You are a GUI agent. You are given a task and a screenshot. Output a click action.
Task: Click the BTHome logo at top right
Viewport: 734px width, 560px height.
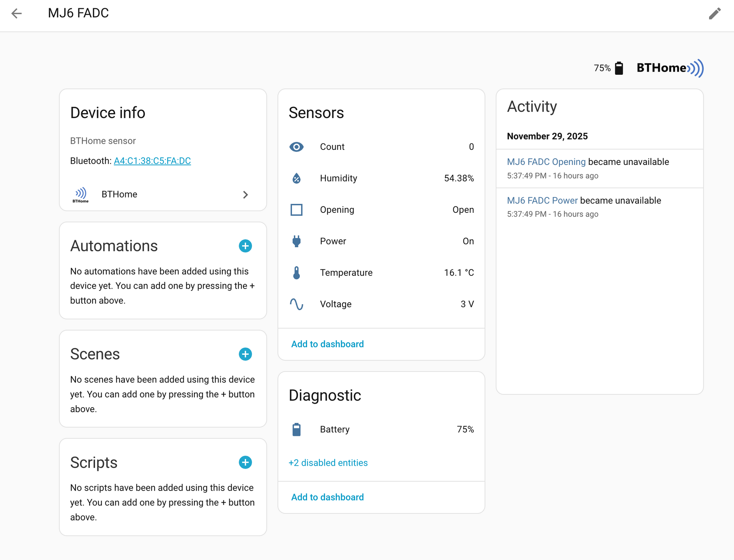[x=670, y=68]
